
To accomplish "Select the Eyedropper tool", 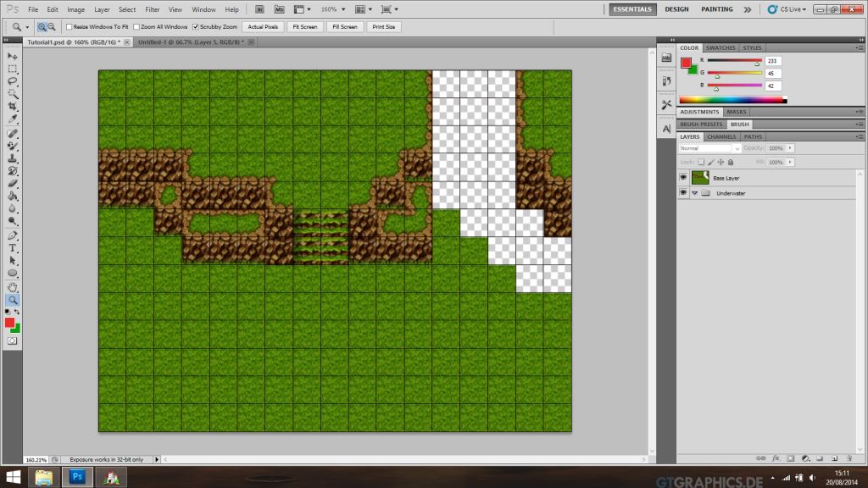I will point(12,119).
